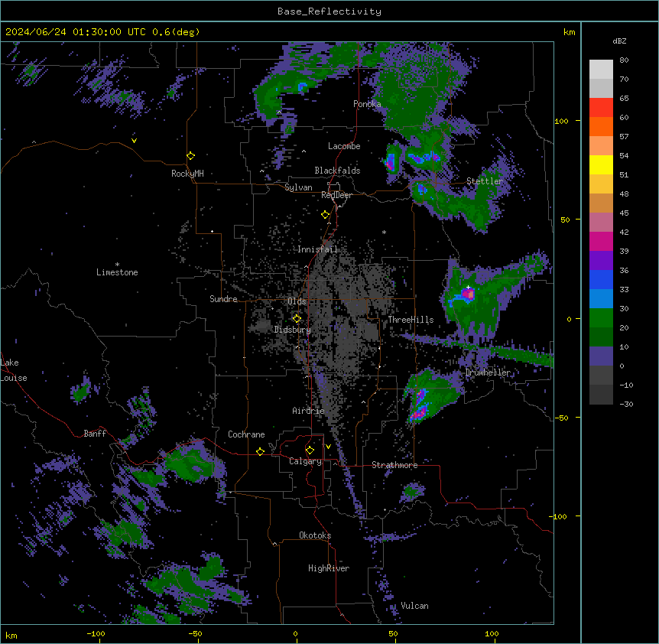This screenshot has width=659, height=644.
Task: Click the white plus marker on the ThreeHills storm core
Action: tap(468, 287)
